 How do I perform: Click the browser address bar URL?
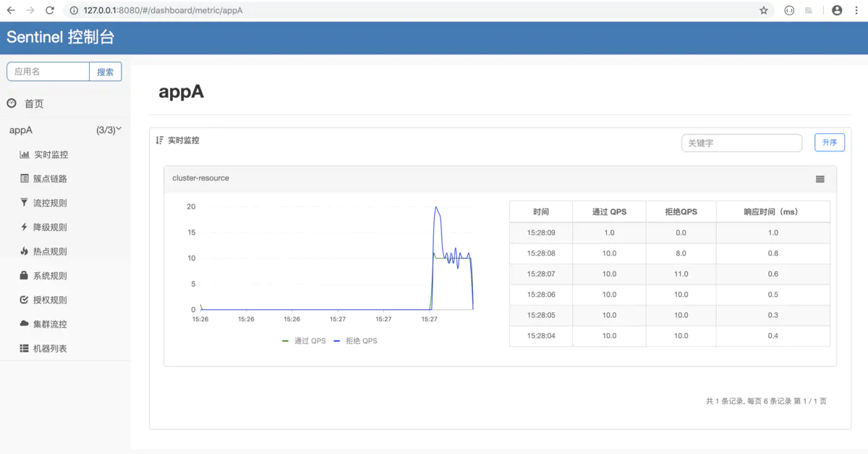click(x=163, y=11)
